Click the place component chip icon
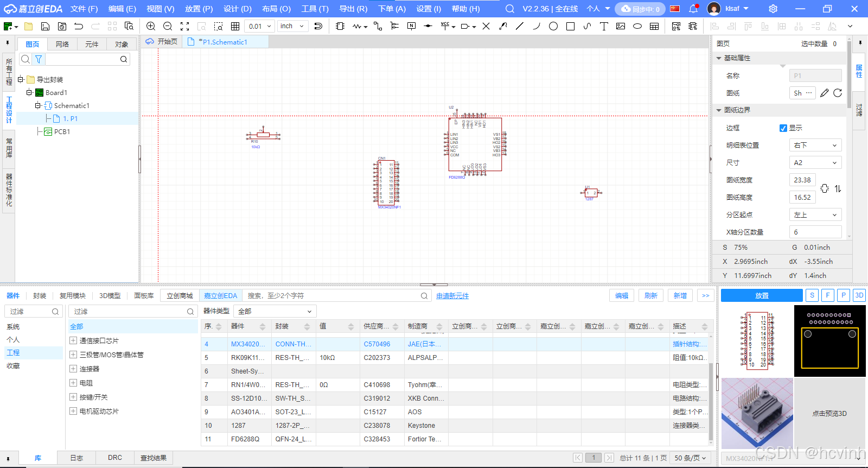This screenshot has width=868, height=468. tap(340, 26)
